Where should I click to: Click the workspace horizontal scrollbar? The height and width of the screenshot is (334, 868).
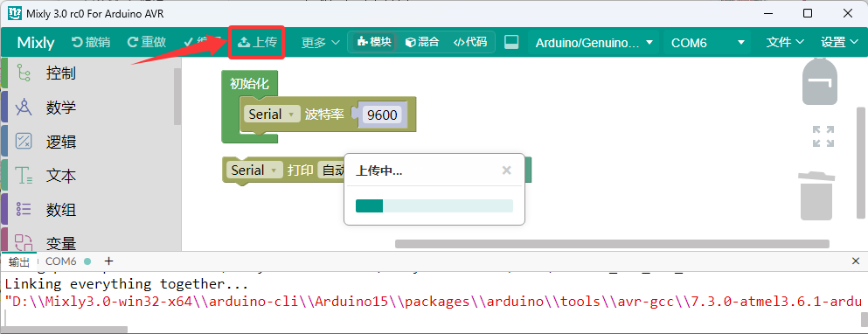[612, 244]
